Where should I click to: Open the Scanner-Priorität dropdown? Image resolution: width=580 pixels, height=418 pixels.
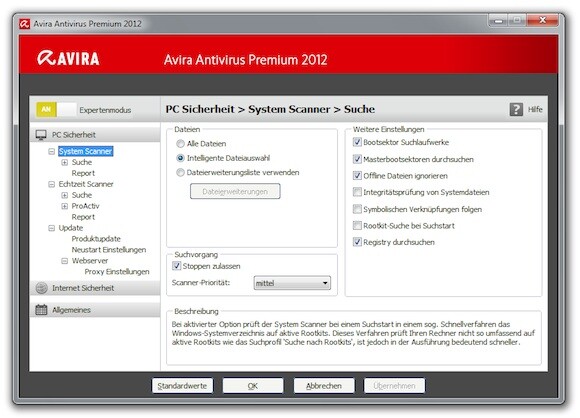(x=292, y=283)
